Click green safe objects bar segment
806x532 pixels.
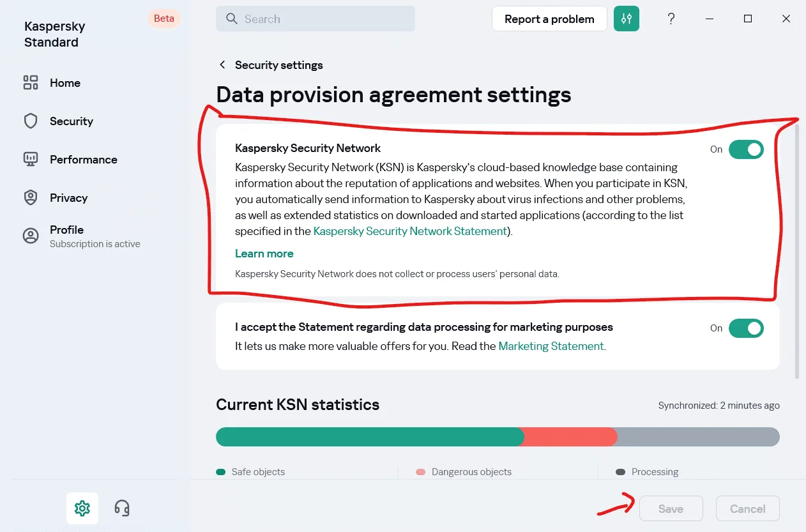369,437
